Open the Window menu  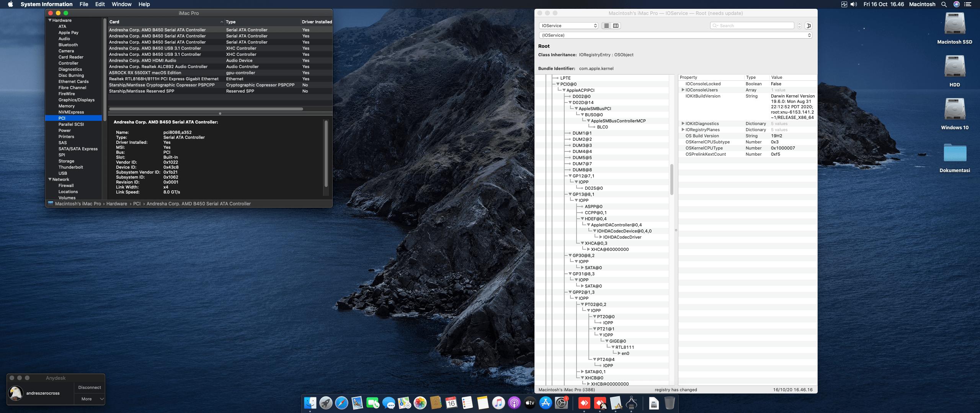(x=121, y=4)
